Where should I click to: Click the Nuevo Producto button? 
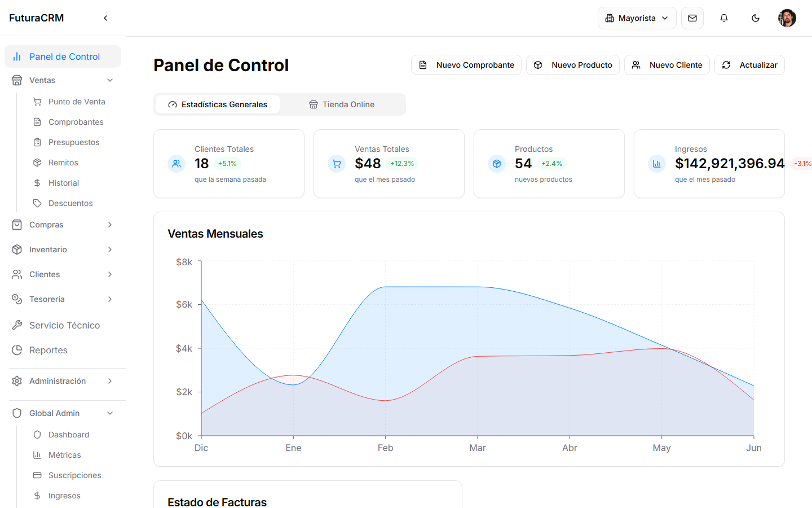point(573,65)
